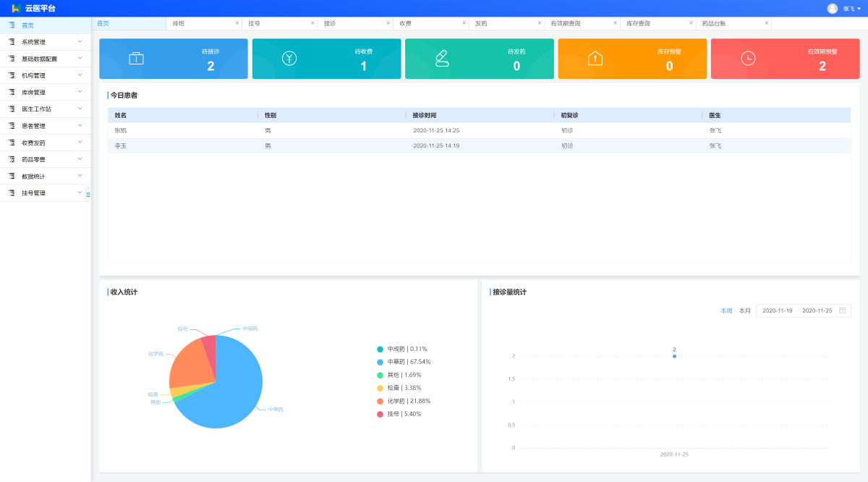
Task: Click the yen icon on 待收费 card
Action: tap(289, 59)
